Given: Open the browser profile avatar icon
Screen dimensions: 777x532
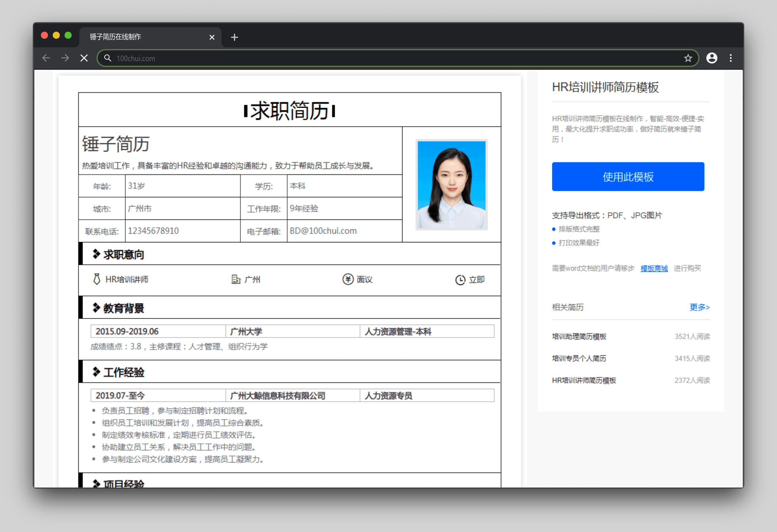Looking at the screenshot, I should (712, 58).
